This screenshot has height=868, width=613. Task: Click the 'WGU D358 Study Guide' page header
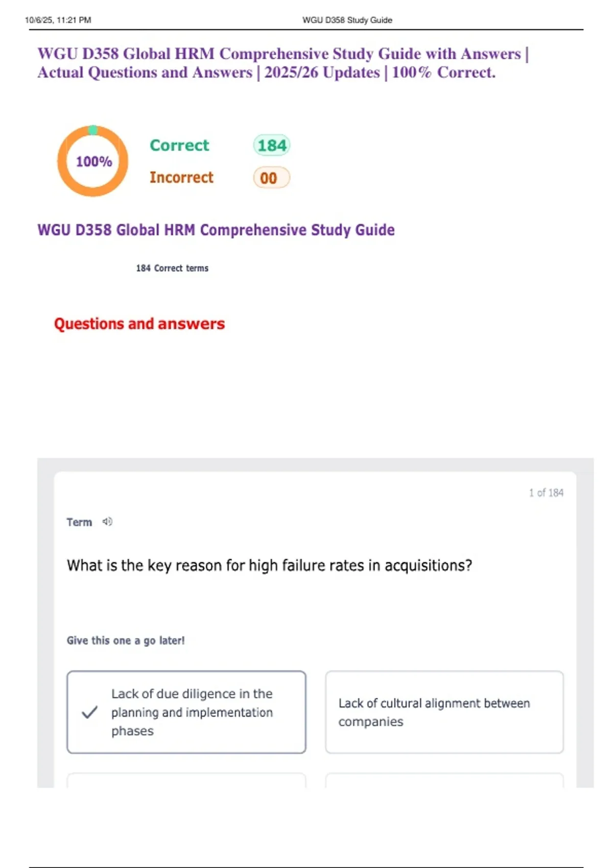click(347, 20)
